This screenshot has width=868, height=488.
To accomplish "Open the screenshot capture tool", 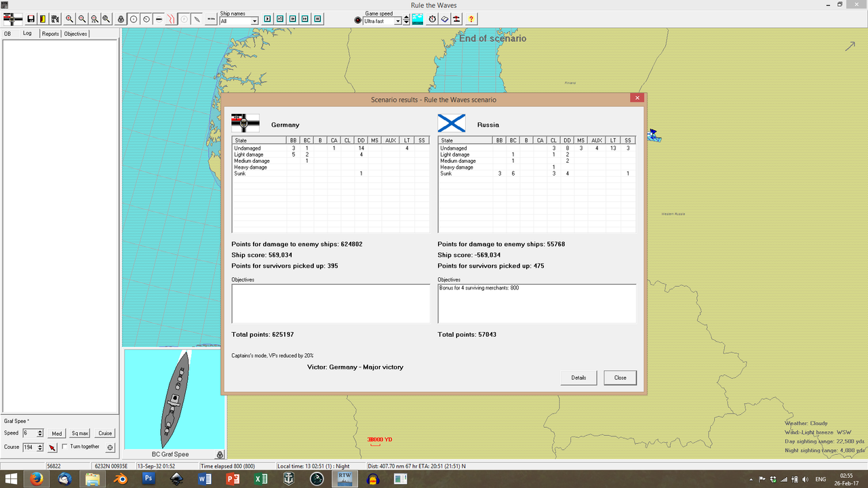I will (x=55, y=19).
